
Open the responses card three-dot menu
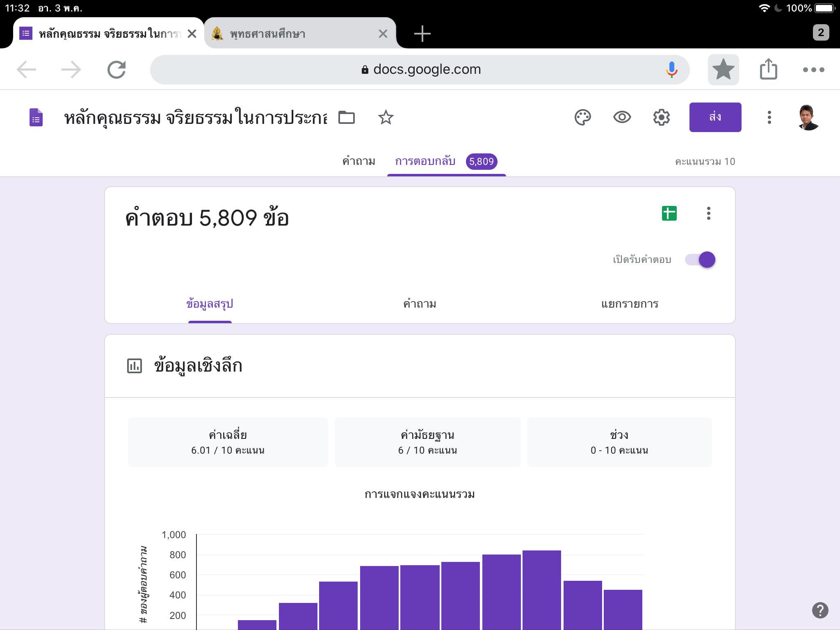pyautogui.click(x=708, y=213)
